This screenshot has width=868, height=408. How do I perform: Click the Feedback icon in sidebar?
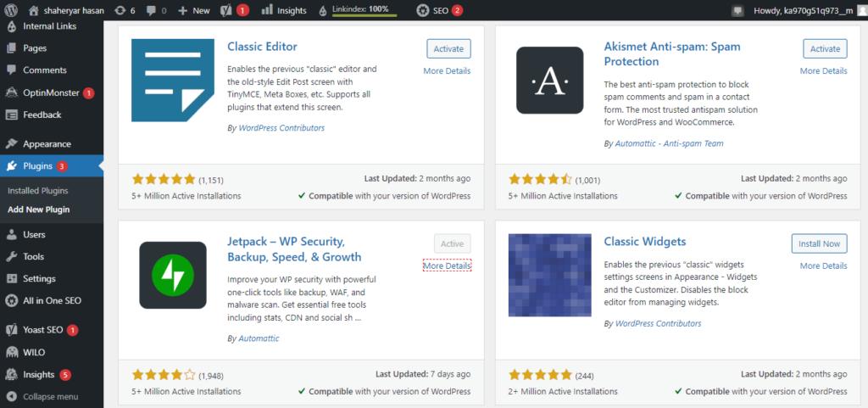(11, 115)
